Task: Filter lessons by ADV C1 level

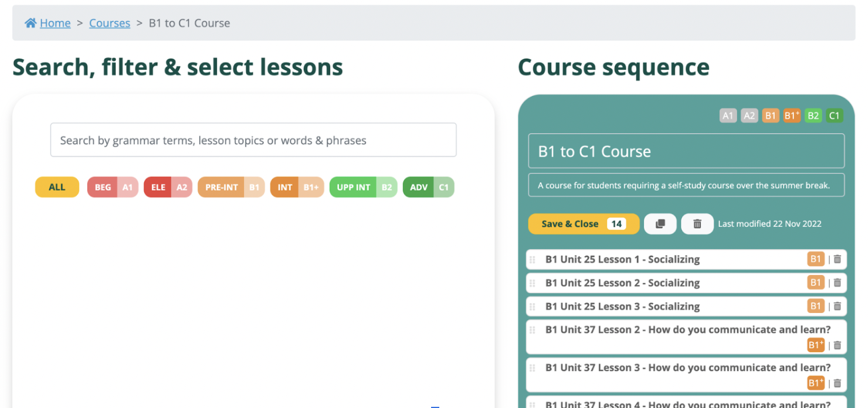Action: [x=428, y=188]
